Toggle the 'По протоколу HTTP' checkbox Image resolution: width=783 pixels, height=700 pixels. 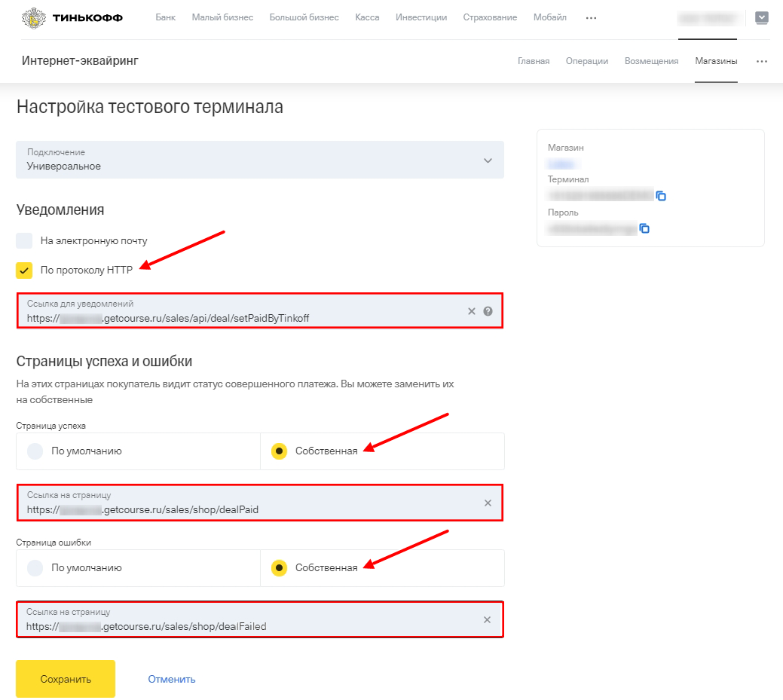24,270
